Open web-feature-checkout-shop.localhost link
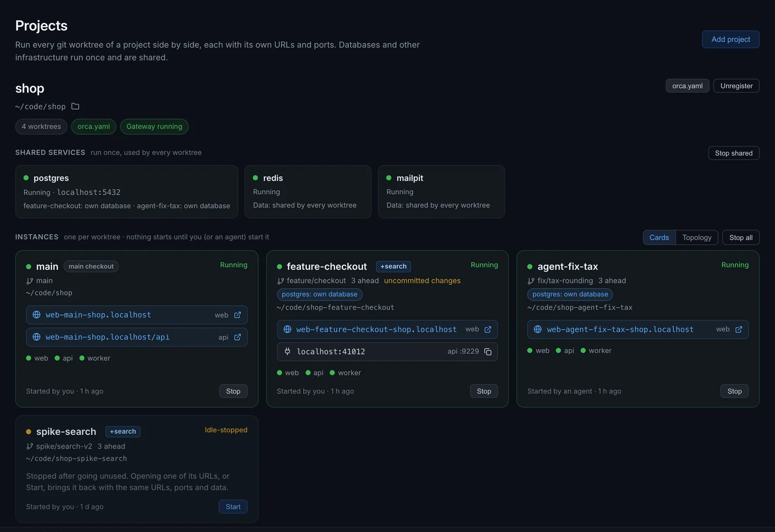 coord(376,330)
